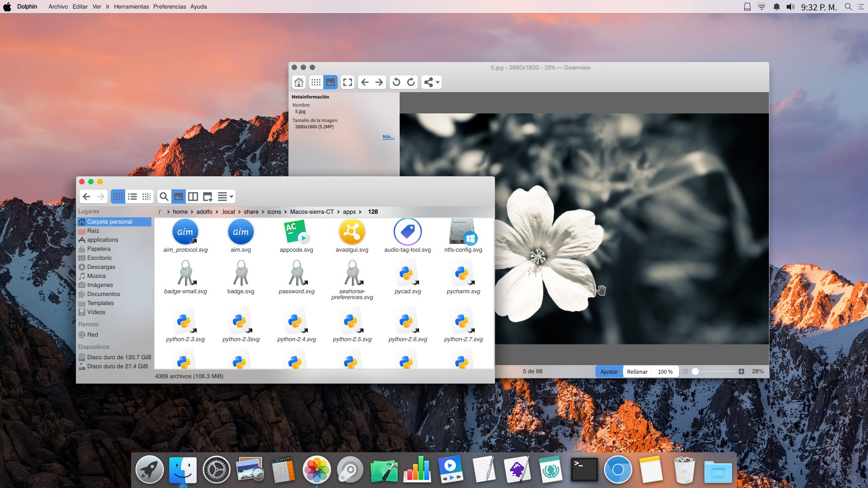Go to previous image in Gwenview
Screen dimensions: 868x488
(x=365, y=82)
